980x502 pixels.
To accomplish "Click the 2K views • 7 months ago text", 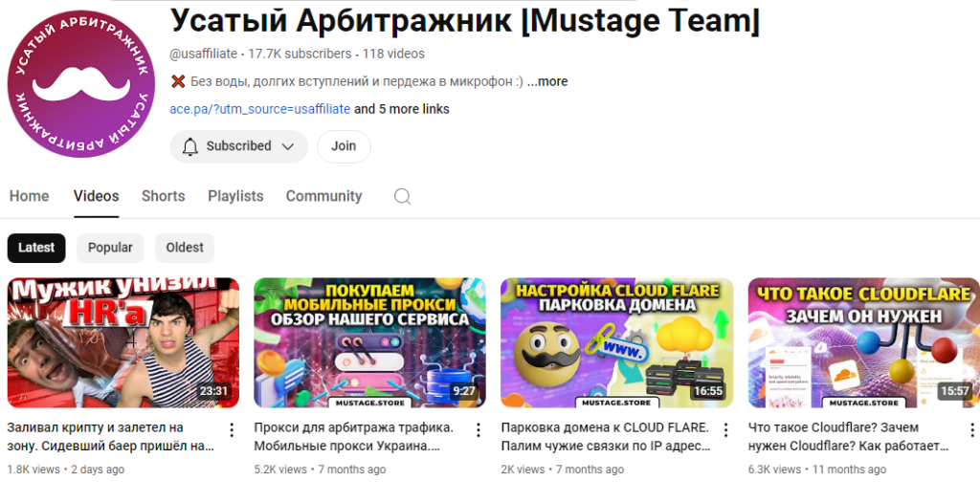I will (563, 469).
